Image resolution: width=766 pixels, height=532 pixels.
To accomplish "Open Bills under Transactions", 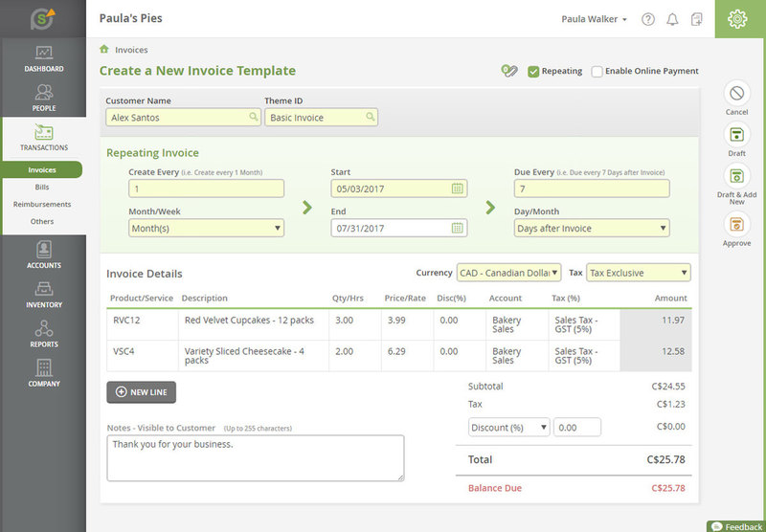I will [x=42, y=188].
